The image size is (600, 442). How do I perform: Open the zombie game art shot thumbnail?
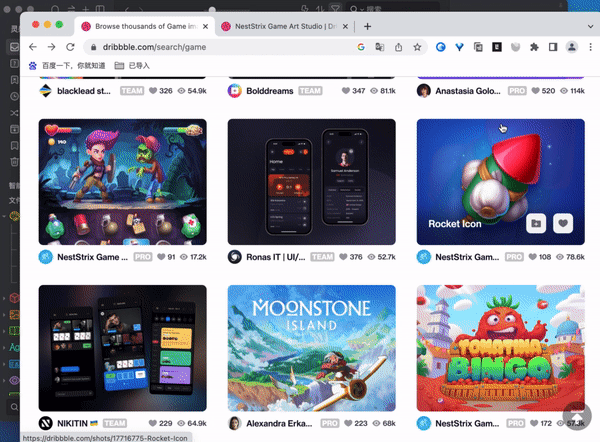pyautogui.click(x=122, y=182)
